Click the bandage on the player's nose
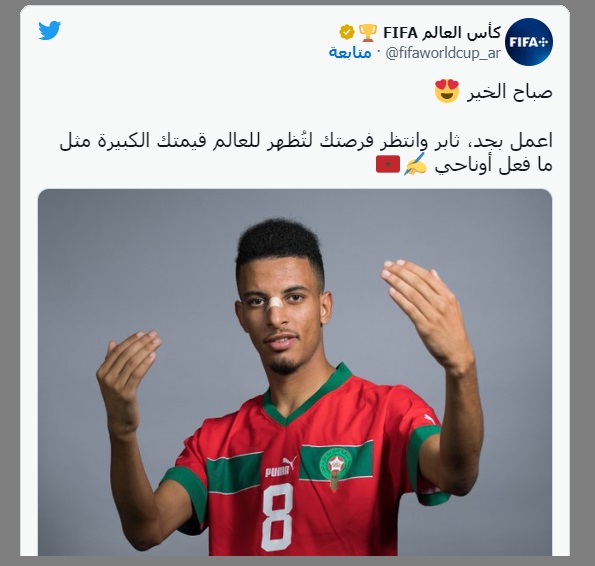This screenshot has width=595, height=566. pos(275,303)
